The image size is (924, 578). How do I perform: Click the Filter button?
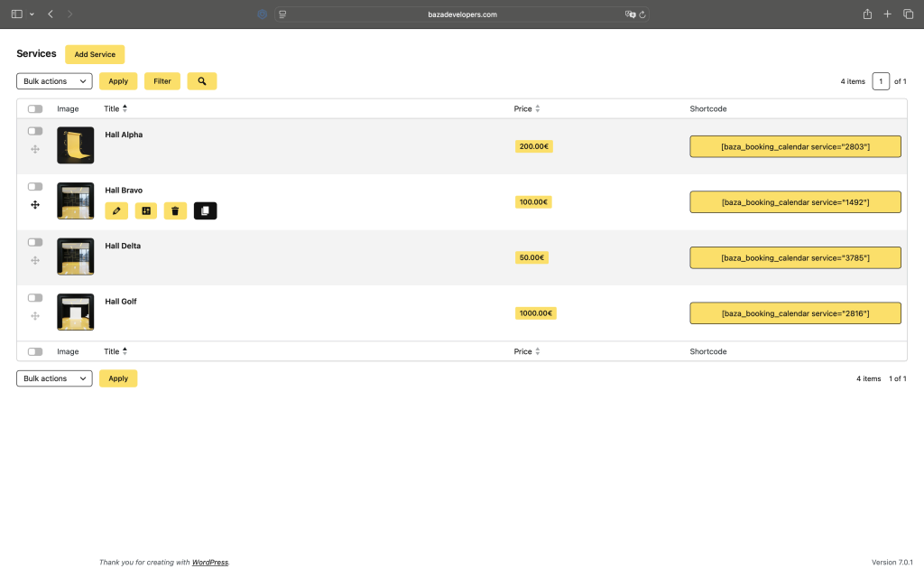coord(162,81)
